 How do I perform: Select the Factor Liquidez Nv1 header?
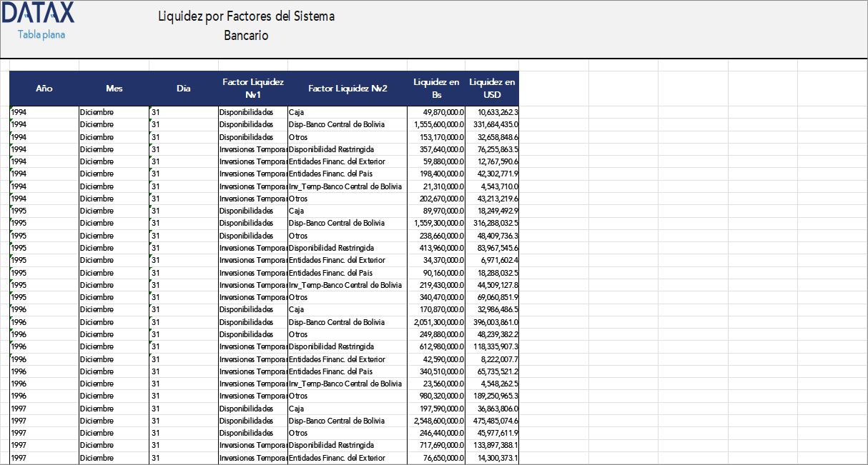click(x=253, y=88)
